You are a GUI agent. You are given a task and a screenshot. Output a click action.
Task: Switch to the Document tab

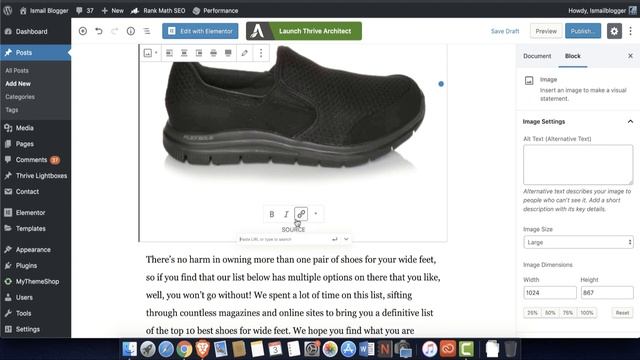pyautogui.click(x=537, y=56)
